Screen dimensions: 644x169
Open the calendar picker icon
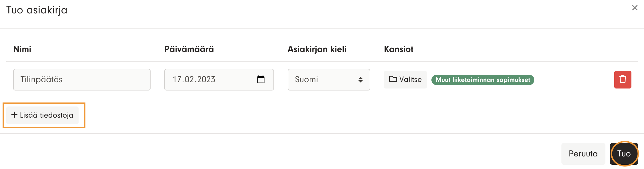(x=261, y=79)
